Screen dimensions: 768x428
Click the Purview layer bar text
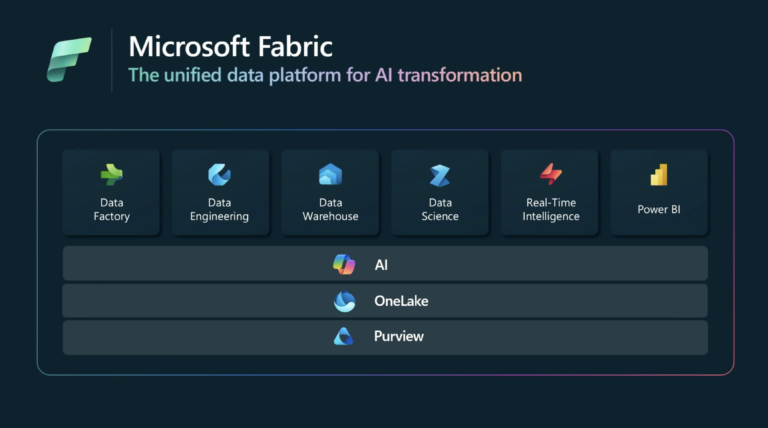click(398, 337)
